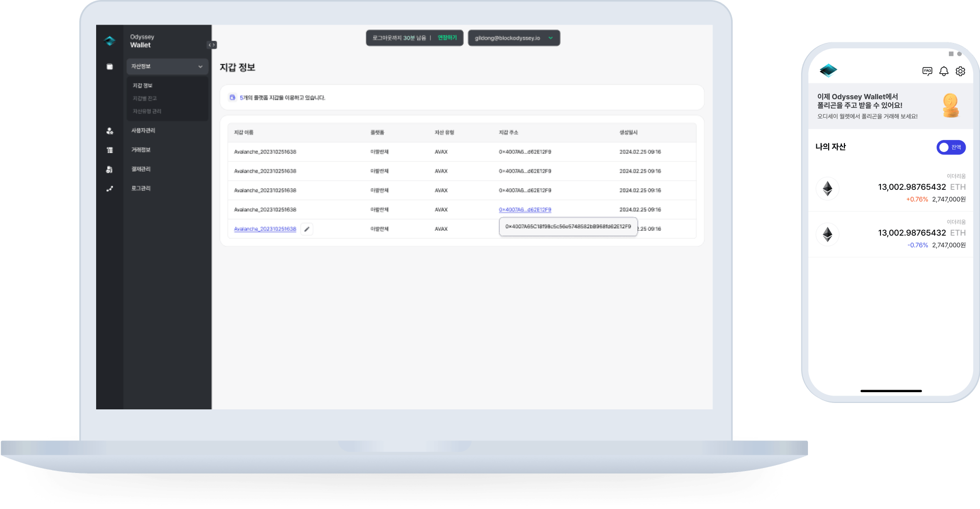Viewport: 980px width, 509px height.
Task: Click the 플랫폼 column header
Action: (377, 133)
